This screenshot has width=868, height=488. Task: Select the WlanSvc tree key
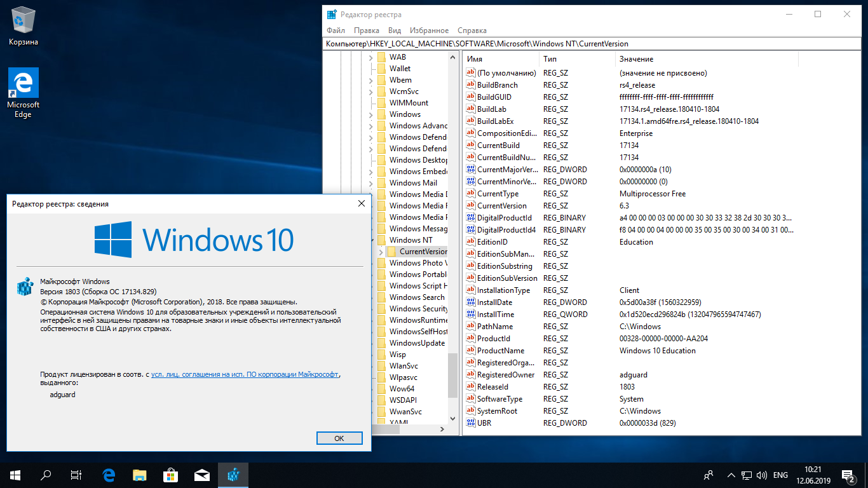[x=403, y=366]
